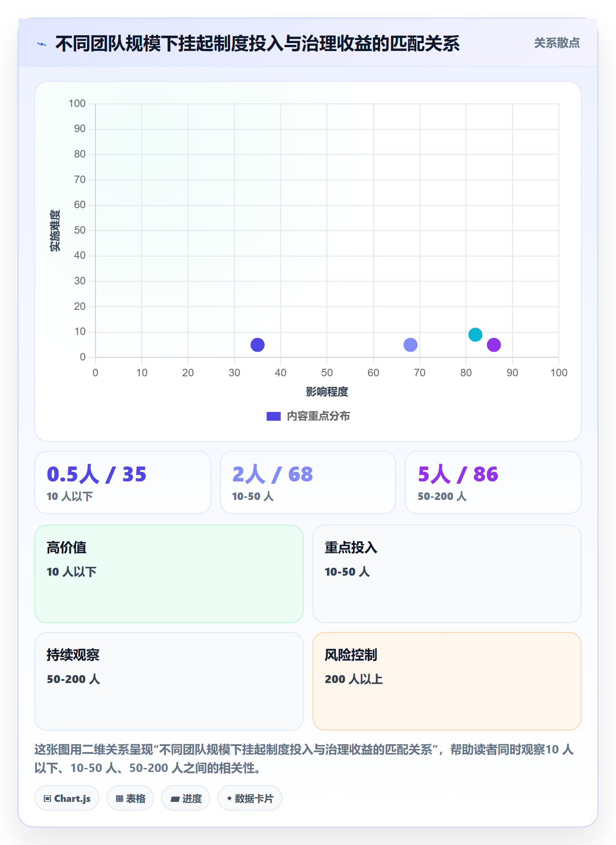Open the 重点投入 quadrant card
Image resolution: width=616 pixels, height=845 pixels.
coord(447,573)
